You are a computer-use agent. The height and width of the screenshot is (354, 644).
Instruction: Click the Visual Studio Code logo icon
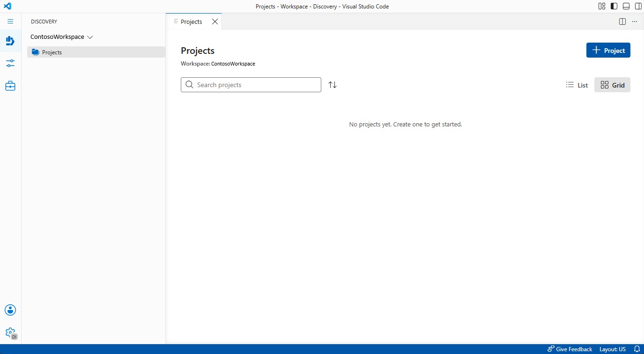[x=7, y=6]
